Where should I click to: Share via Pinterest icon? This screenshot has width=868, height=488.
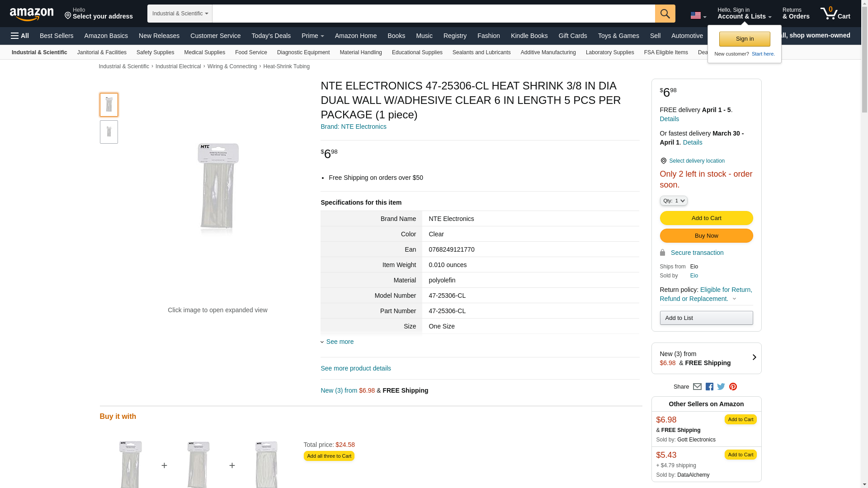[x=733, y=387]
